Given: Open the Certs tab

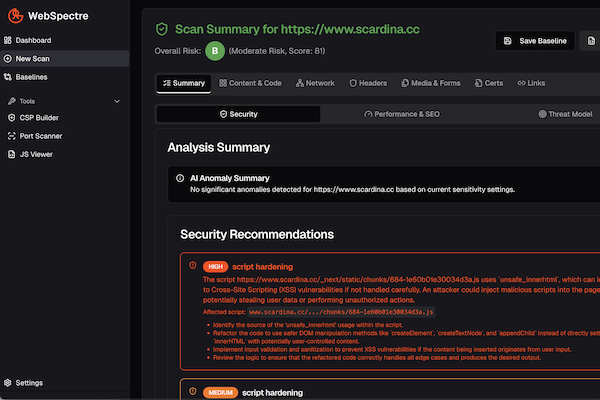Looking at the screenshot, I should pyautogui.click(x=489, y=83).
